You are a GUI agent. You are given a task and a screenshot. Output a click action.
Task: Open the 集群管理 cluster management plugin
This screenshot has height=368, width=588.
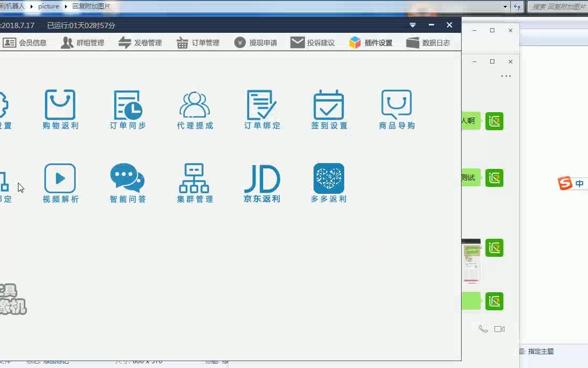point(195,183)
